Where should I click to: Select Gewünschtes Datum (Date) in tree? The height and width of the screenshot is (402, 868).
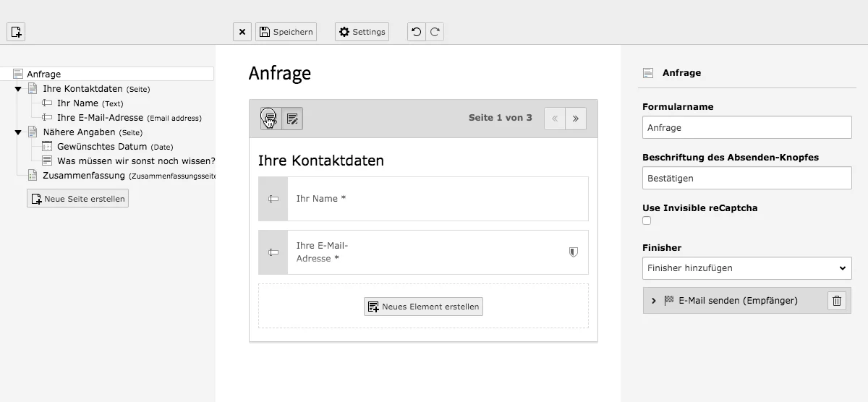[115, 147]
